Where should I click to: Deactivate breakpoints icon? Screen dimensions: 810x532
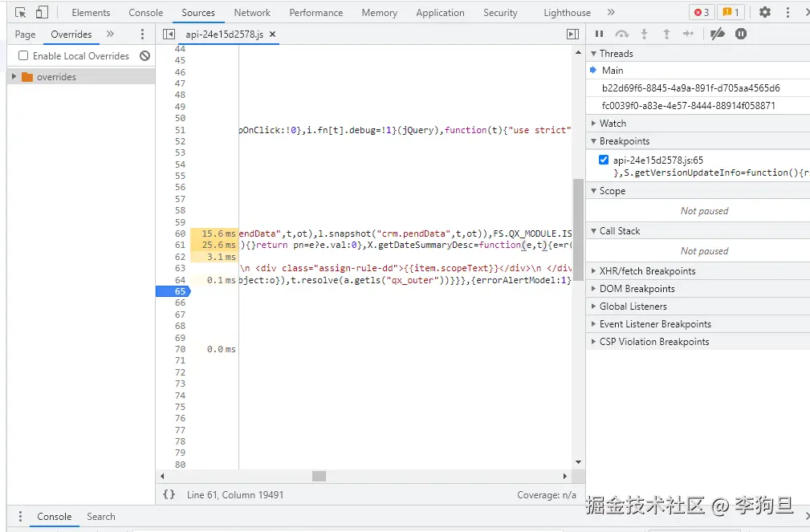point(718,34)
